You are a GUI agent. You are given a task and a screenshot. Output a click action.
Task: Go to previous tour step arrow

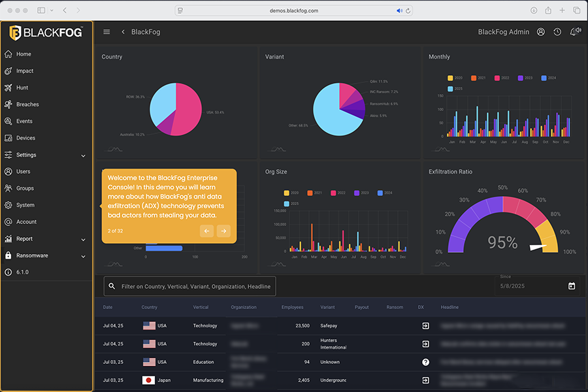pyautogui.click(x=206, y=231)
